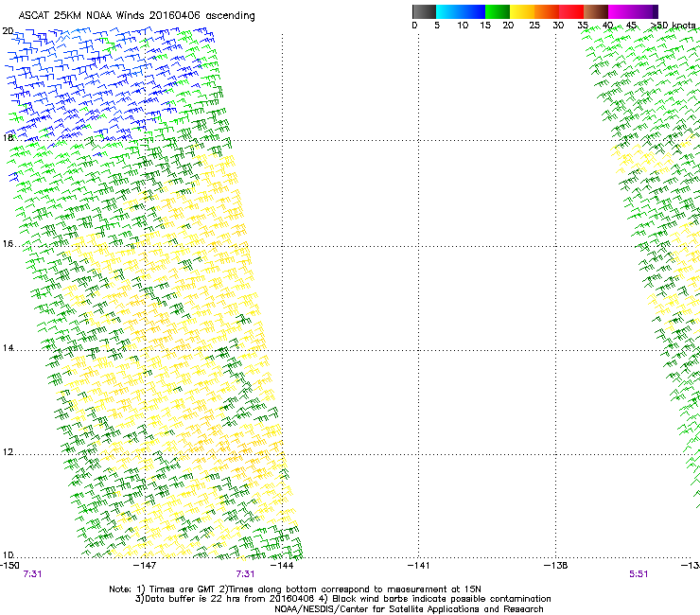This screenshot has height=615, width=700.
Task: Select the red 30-35 knots legend segment
Action: pos(571,11)
